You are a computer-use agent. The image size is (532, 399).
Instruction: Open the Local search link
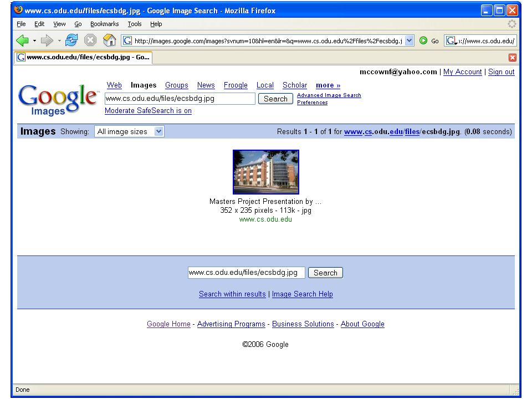265,85
